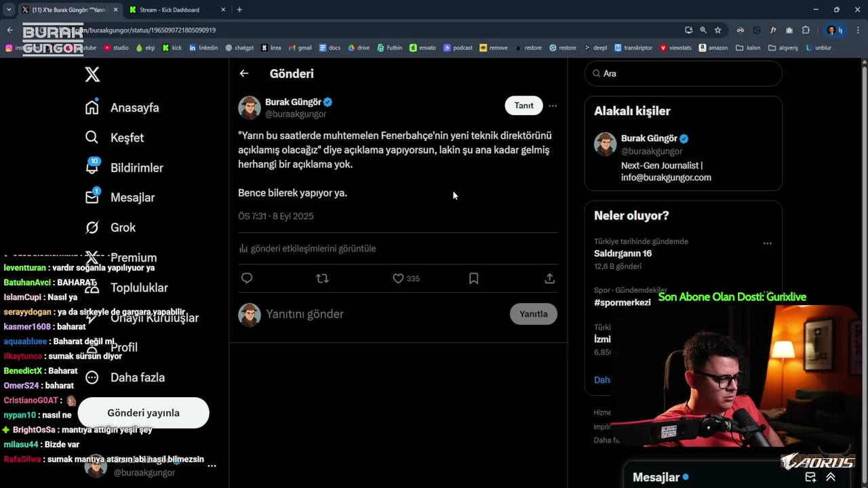
Task: View gönderi etkileşimlerini görüntüle analytics
Action: [307, 249]
